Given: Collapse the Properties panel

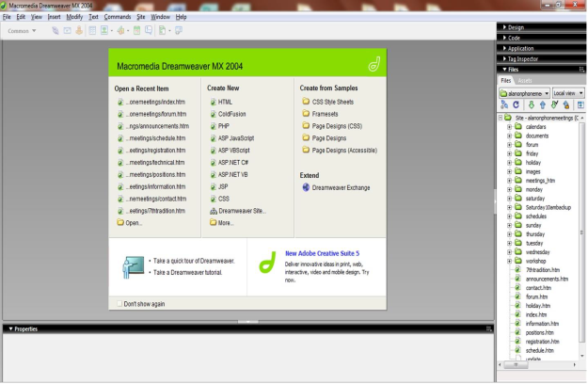Looking at the screenshot, I should pos(11,328).
